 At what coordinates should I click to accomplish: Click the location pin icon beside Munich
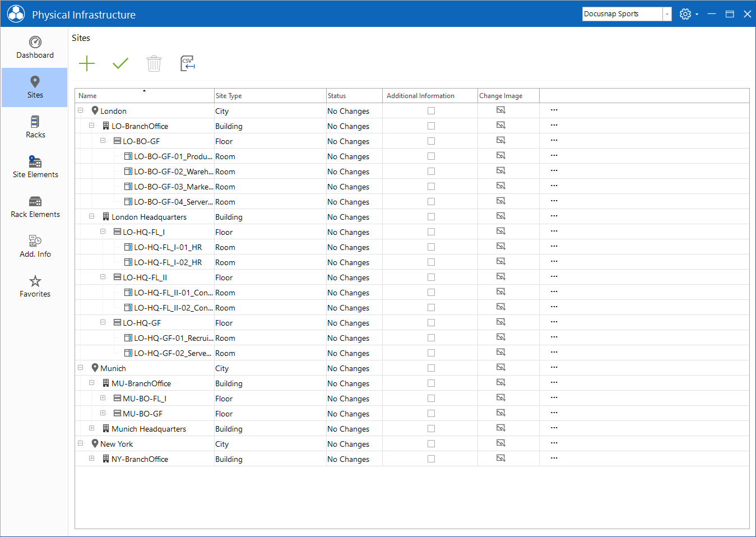(x=95, y=368)
